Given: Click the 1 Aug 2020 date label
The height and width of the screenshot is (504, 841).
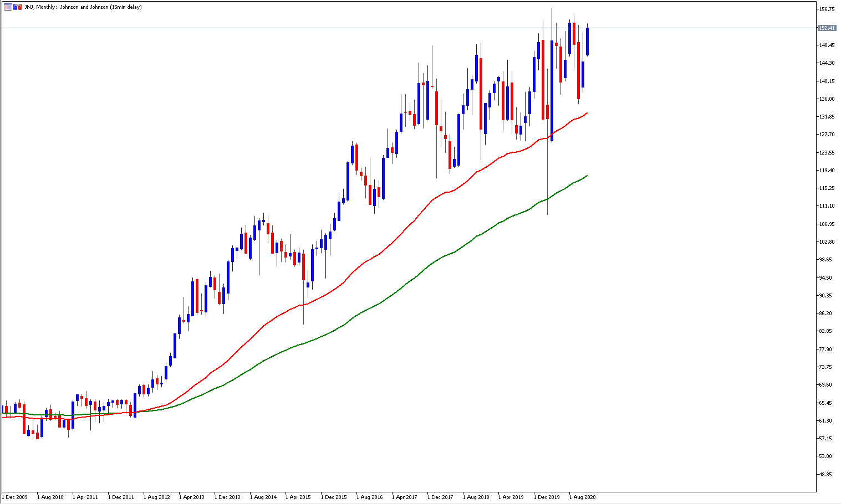Looking at the screenshot, I should click(x=583, y=497).
